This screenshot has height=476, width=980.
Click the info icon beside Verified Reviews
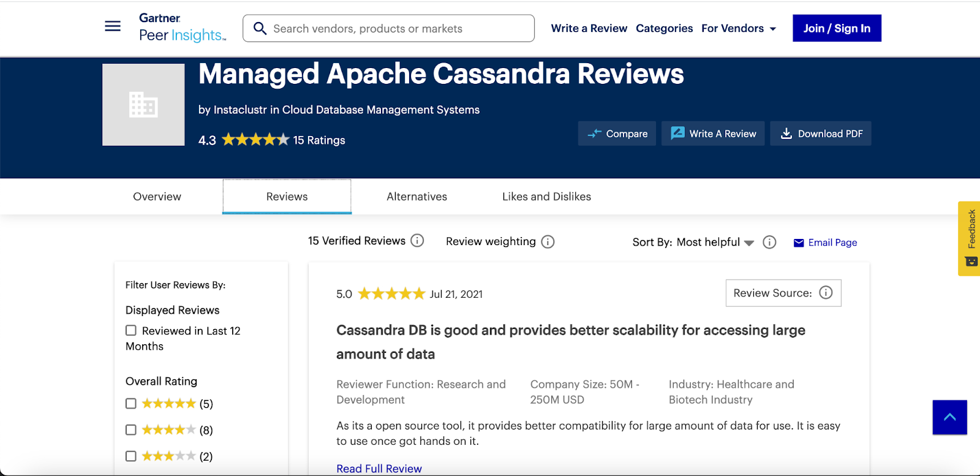[417, 241]
